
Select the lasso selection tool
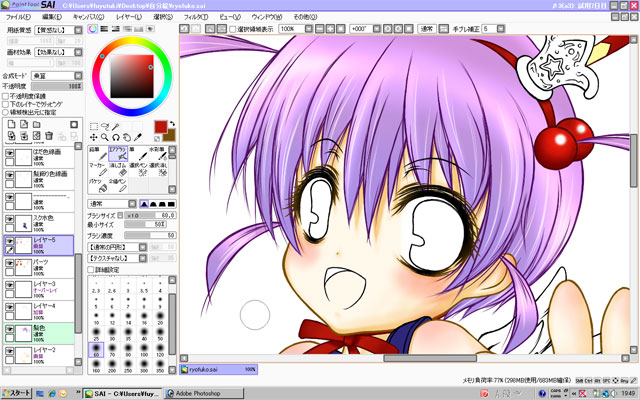coord(105,127)
